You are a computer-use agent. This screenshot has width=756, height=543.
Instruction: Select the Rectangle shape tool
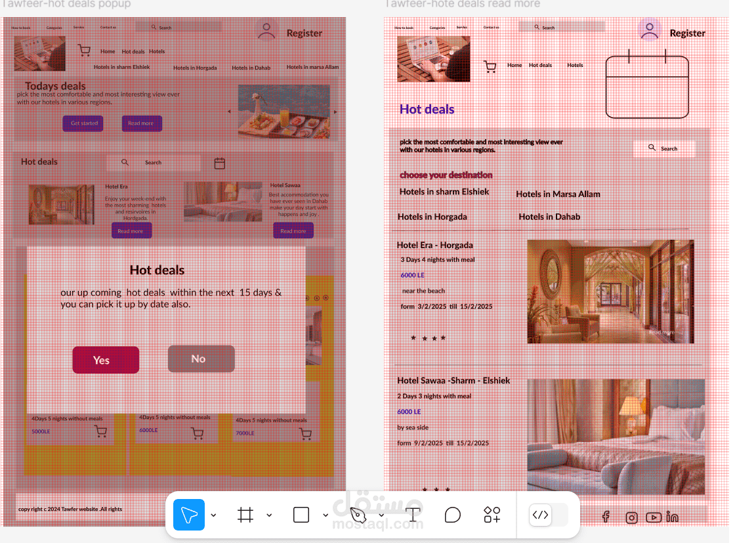[x=301, y=515]
